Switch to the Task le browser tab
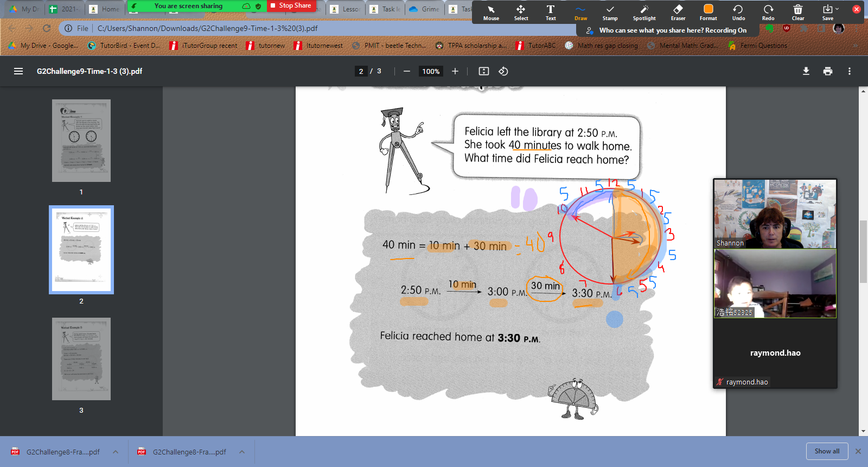Viewport: 868px width, 467px height. point(384,9)
